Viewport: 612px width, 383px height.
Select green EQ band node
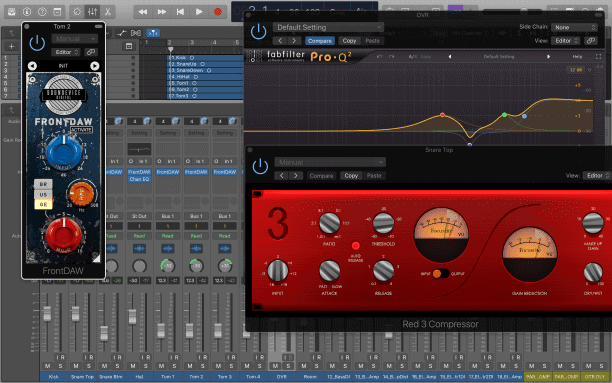pyautogui.click(x=505, y=115)
